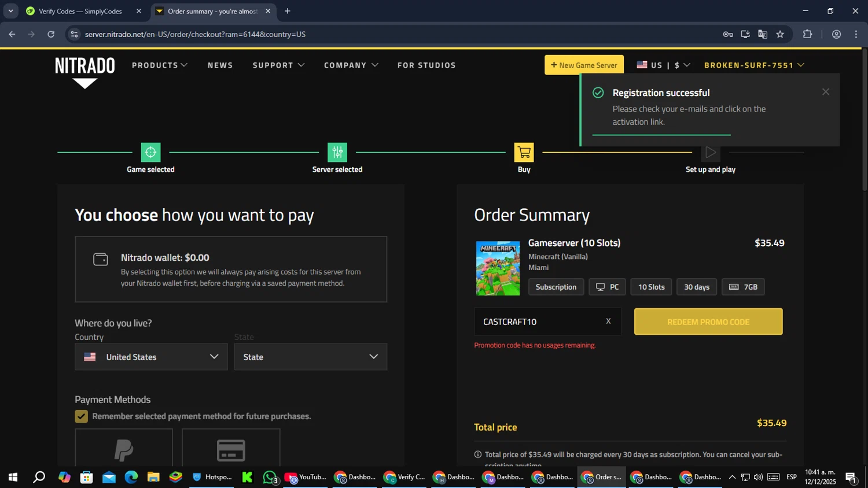Click the Buy cart step icon
Image resolution: width=868 pixels, height=488 pixels.
pos(524,152)
